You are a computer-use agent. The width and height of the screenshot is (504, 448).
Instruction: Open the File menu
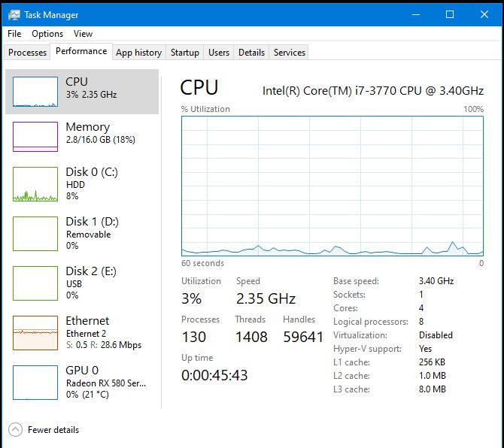pos(15,34)
